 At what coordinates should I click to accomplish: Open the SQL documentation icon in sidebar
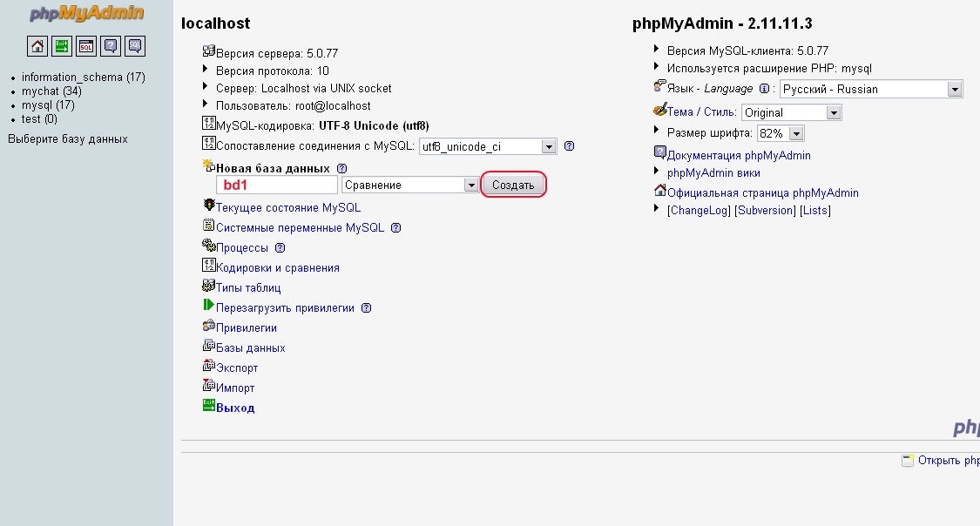[x=135, y=46]
